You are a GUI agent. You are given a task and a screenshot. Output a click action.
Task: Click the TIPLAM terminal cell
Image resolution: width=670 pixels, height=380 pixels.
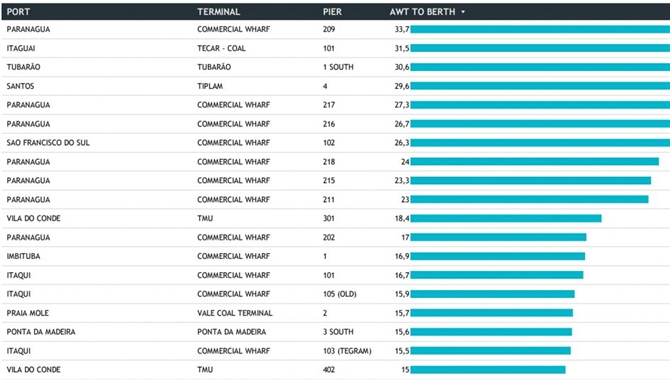[210, 86]
